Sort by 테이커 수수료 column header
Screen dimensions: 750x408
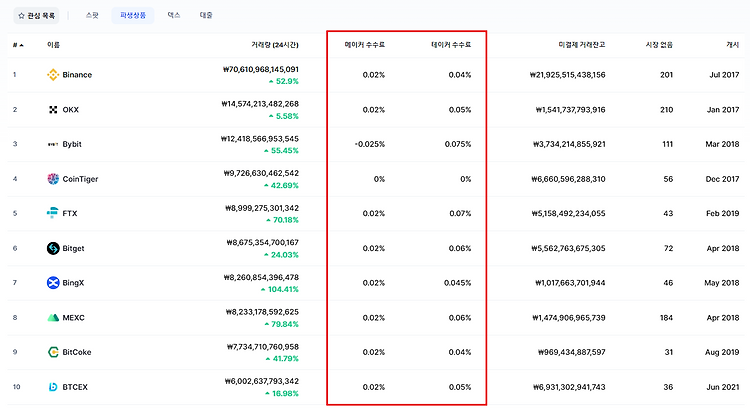pyautogui.click(x=451, y=45)
